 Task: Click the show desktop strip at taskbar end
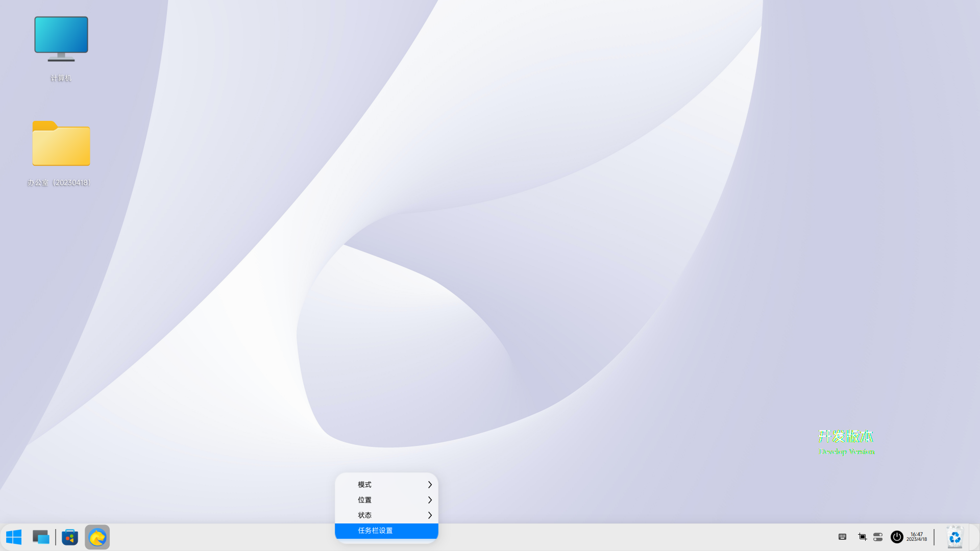point(975,537)
